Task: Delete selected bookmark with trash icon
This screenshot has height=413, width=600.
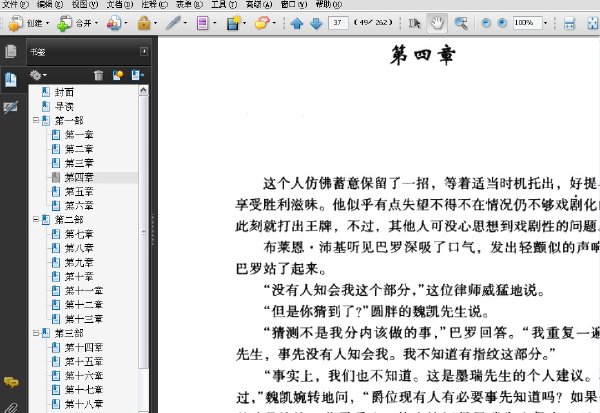Action: [x=98, y=75]
